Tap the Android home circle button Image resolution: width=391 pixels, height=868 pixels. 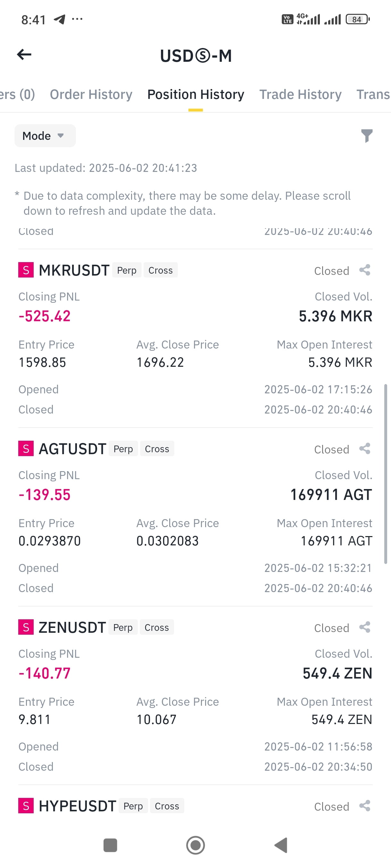(195, 845)
